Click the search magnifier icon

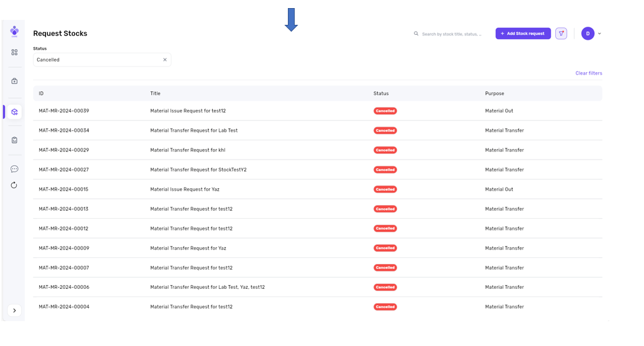[416, 34]
